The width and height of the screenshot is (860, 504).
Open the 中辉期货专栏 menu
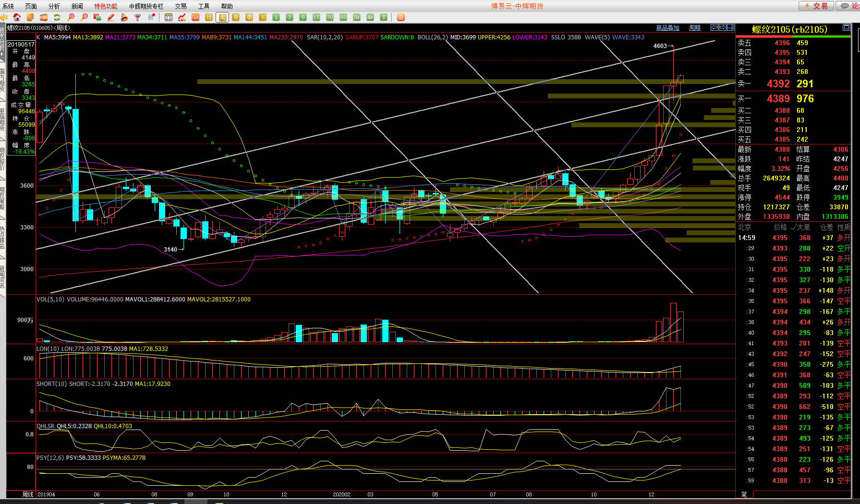tap(146, 6)
